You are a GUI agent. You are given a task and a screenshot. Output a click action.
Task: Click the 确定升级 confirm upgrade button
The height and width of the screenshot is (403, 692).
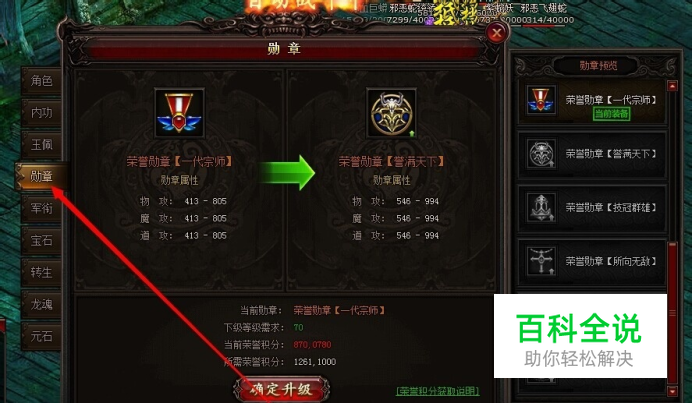tap(281, 389)
